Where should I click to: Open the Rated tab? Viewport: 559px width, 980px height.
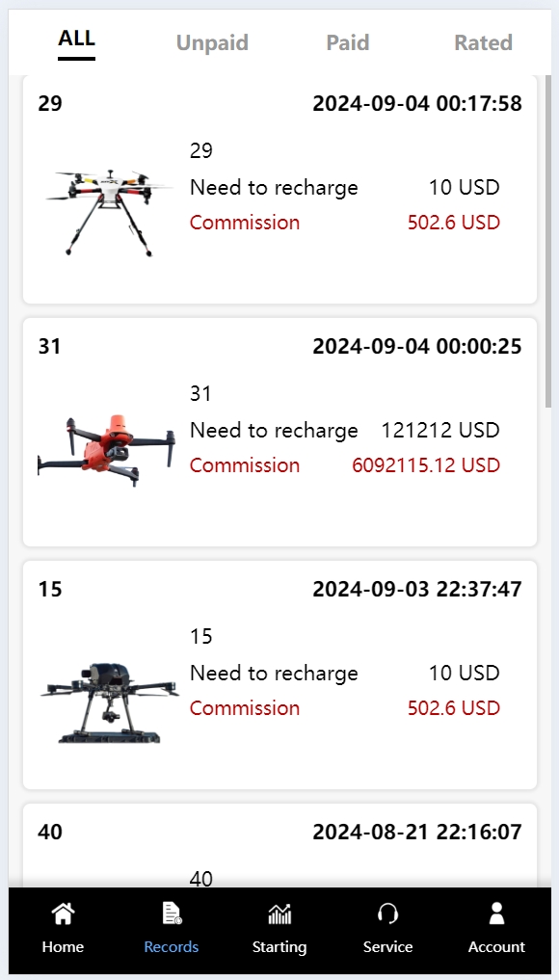click(x=483, y=42)
